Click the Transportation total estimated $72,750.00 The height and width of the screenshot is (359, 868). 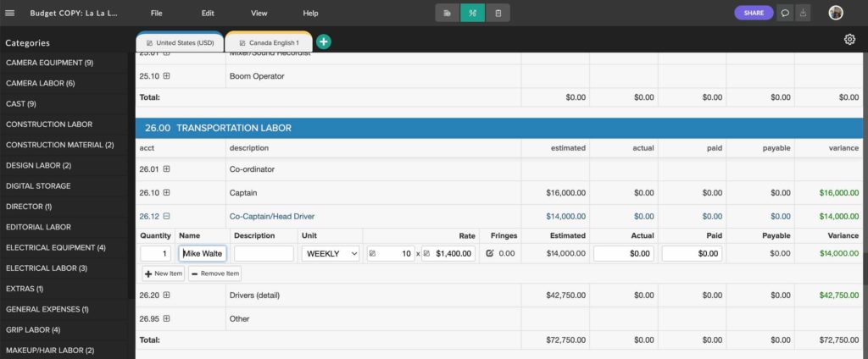tap(565, 340)
